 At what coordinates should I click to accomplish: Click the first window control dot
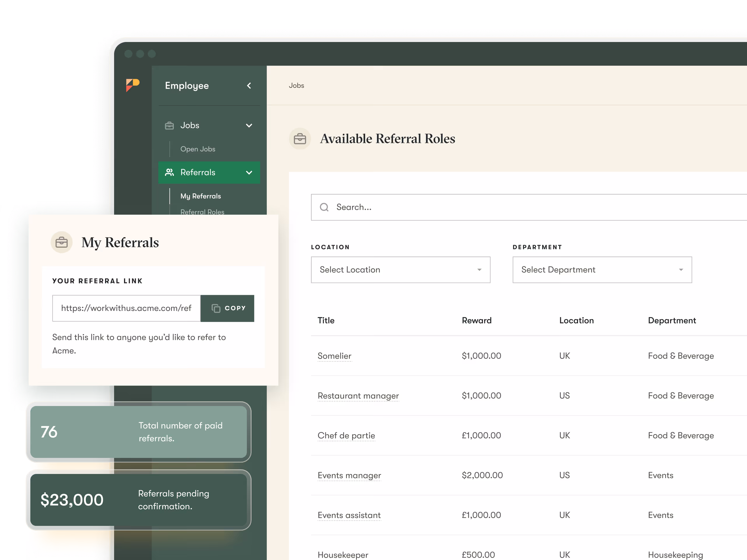point(128,54)
